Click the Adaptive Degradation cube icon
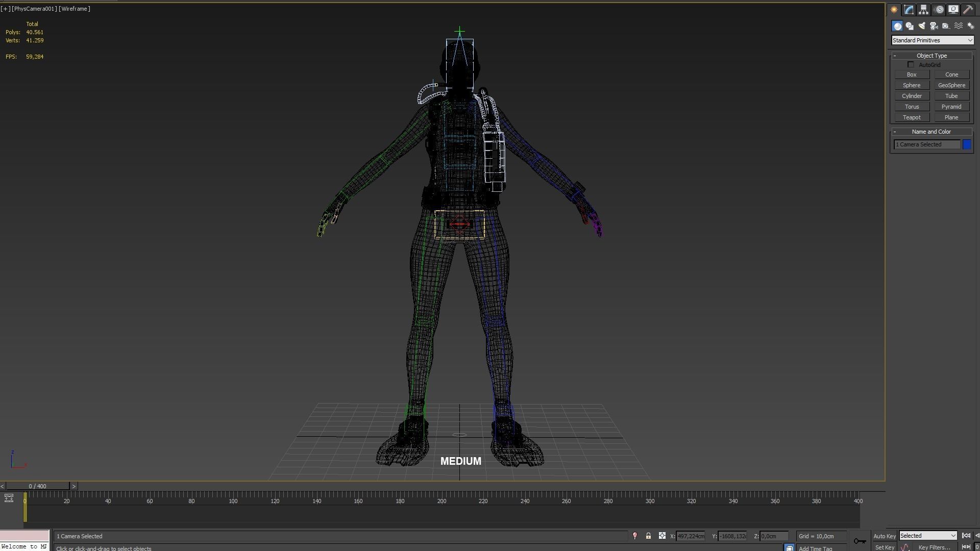The image size is (980, 551). coord(789,548)
